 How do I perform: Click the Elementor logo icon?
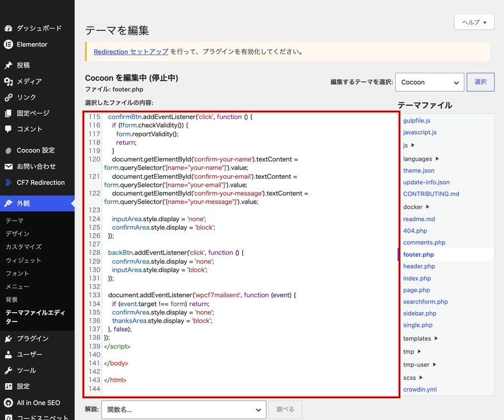[x=9, y=44]
